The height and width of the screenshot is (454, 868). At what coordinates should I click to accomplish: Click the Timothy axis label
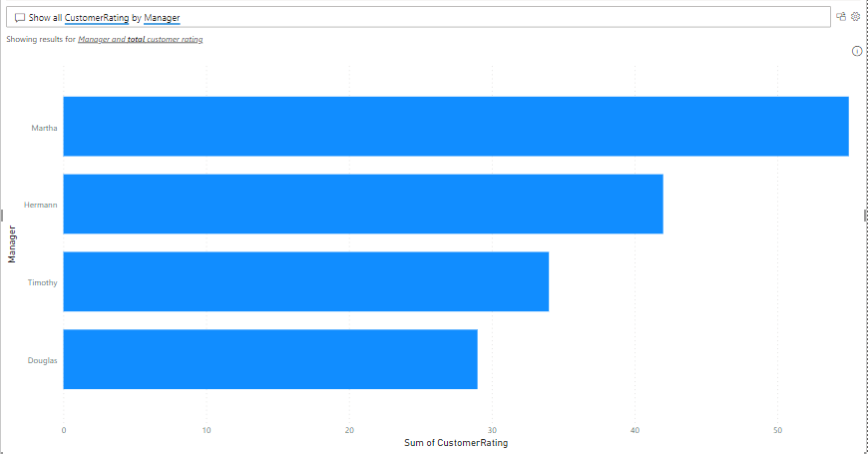42,282
